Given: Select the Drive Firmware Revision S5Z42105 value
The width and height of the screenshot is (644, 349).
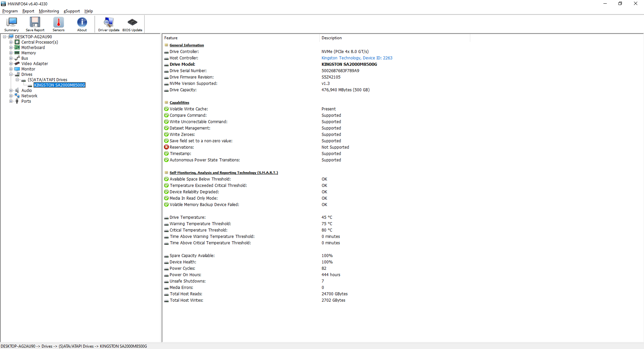Looking at the screenshot, I should [x=331, y=77].
